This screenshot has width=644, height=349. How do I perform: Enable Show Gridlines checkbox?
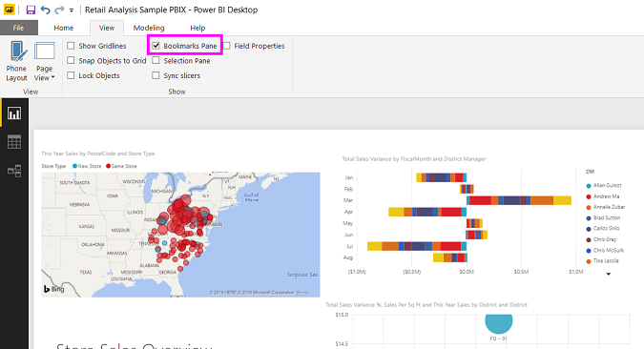(71, 46)
